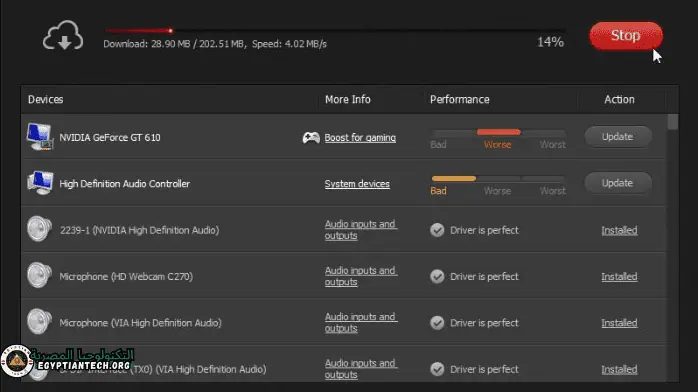Click the NVIDIA GT 610 performance bar showing Worse

[498, 132]
